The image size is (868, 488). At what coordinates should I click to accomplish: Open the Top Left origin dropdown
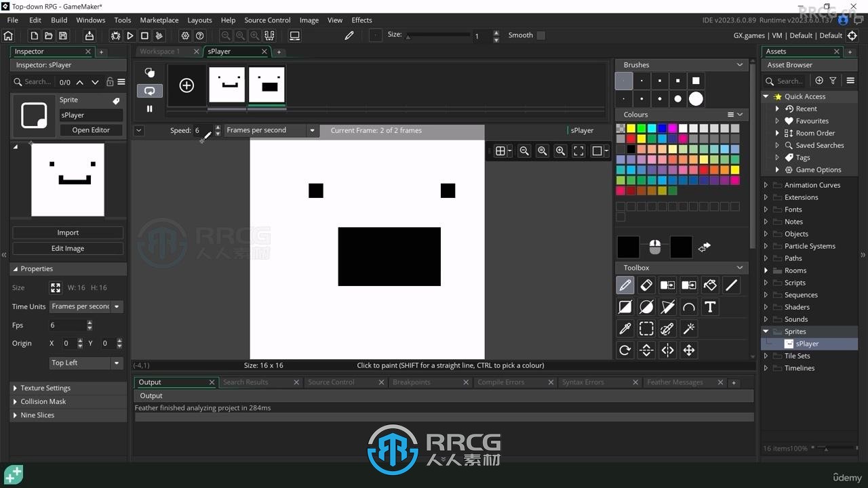pos(85,363)
